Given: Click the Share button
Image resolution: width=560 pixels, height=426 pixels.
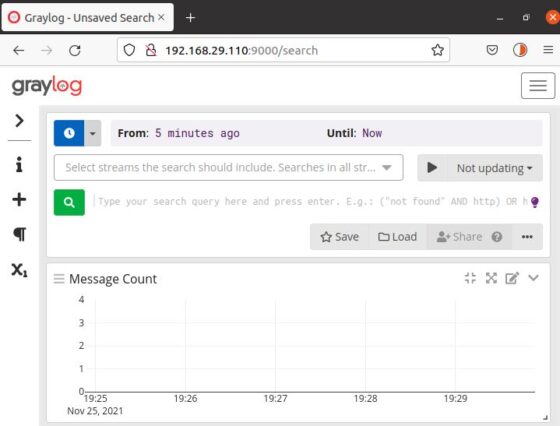Looking at the screenshot, I should point(459,237).
